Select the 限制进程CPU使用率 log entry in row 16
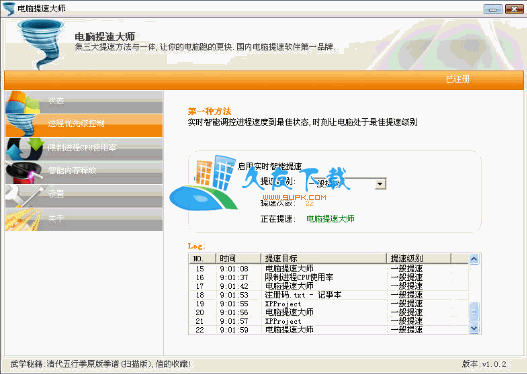 pyautogui.click(x=299, y=278)
